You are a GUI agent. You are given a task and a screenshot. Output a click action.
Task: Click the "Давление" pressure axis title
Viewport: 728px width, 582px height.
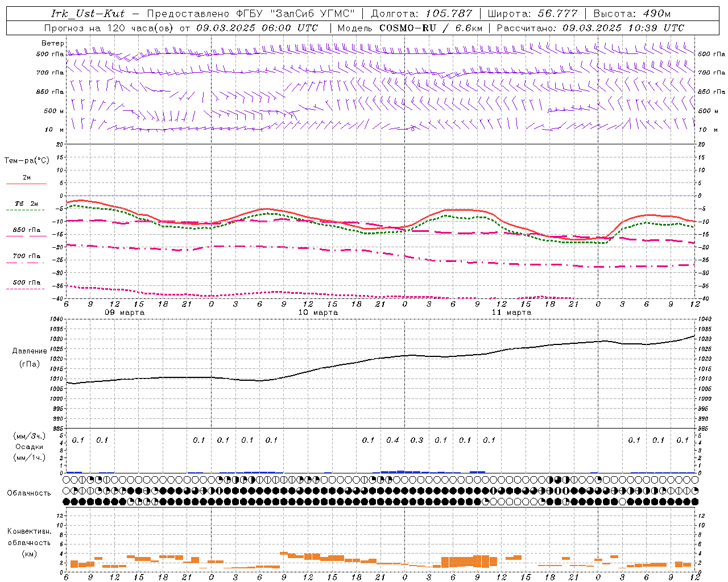tap(30, 351)
